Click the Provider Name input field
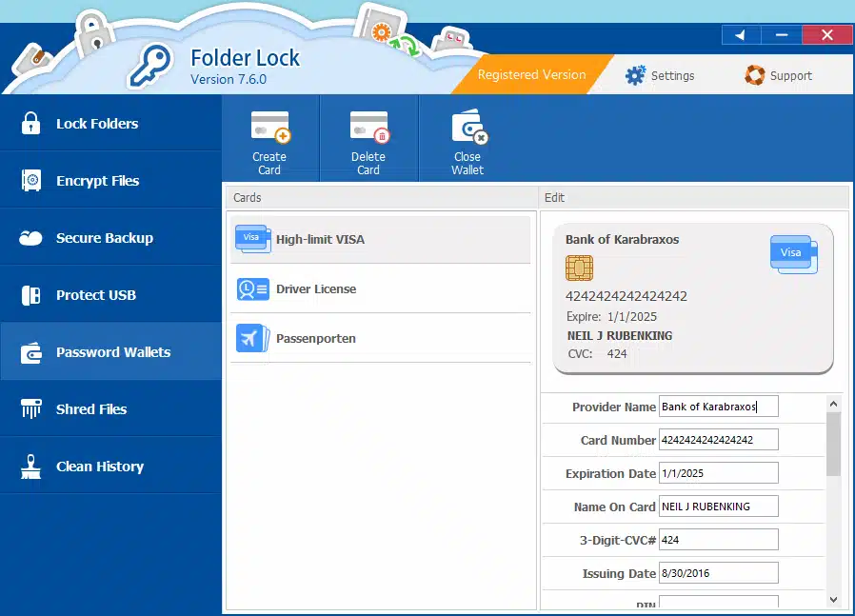 pos(718,407)
